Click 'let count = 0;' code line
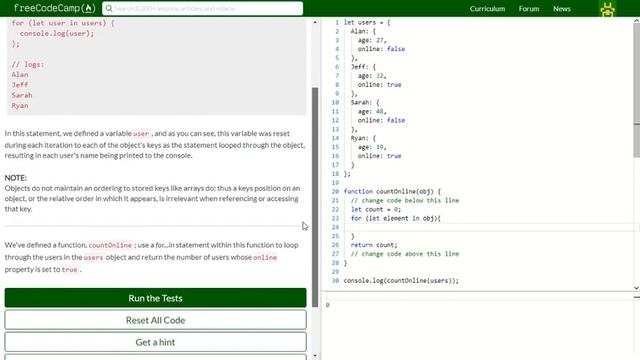Image resolution: width=640 pixels, height=360 pixels. 376,209
